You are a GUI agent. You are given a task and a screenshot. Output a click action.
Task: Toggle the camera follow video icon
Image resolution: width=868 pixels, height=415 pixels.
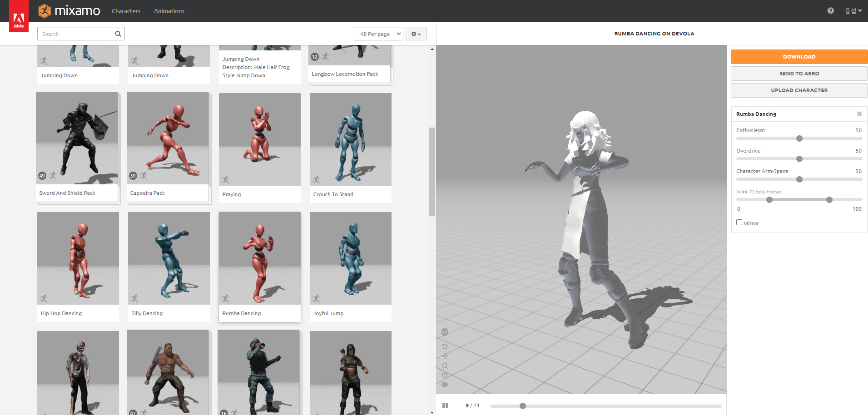445,385
